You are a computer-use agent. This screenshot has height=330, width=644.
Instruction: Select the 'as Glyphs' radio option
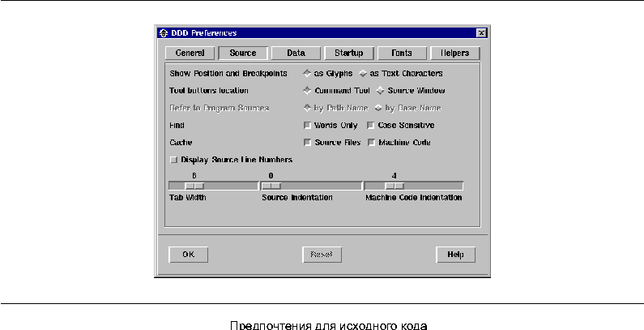307,73
